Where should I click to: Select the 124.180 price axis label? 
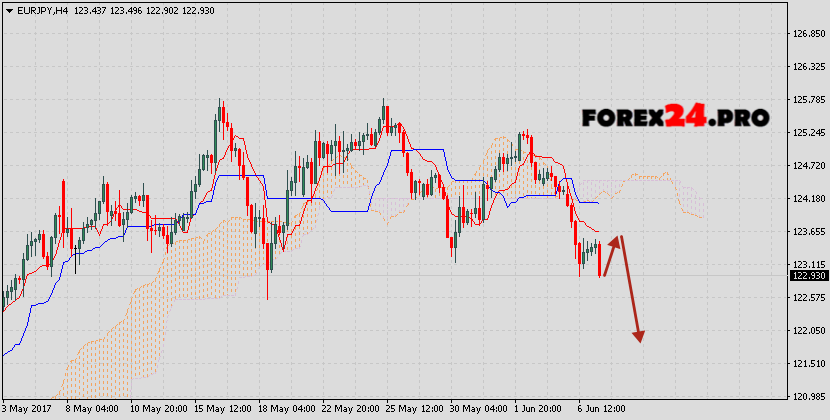(808, 199)
